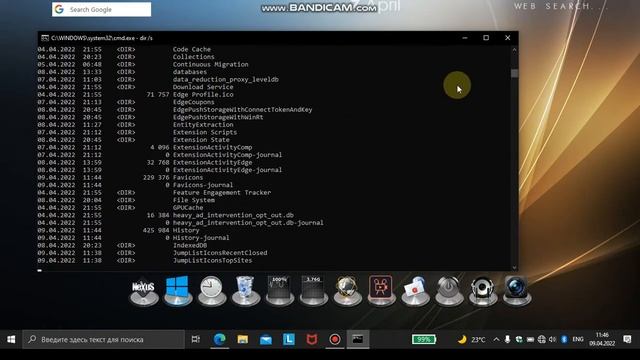Click the 'Code Cache' directory entry
This screenshot has height=360, width=640.
point(192,49)
